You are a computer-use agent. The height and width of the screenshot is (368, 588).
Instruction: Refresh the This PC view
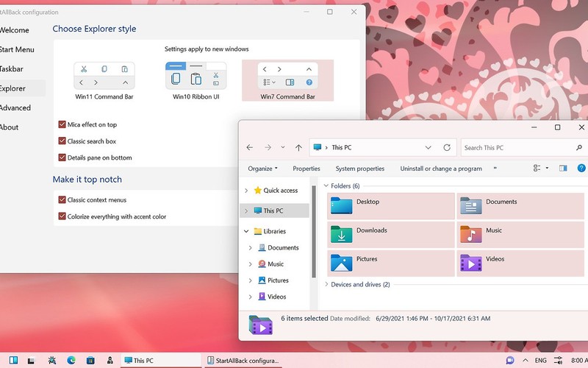coord(447,148)
